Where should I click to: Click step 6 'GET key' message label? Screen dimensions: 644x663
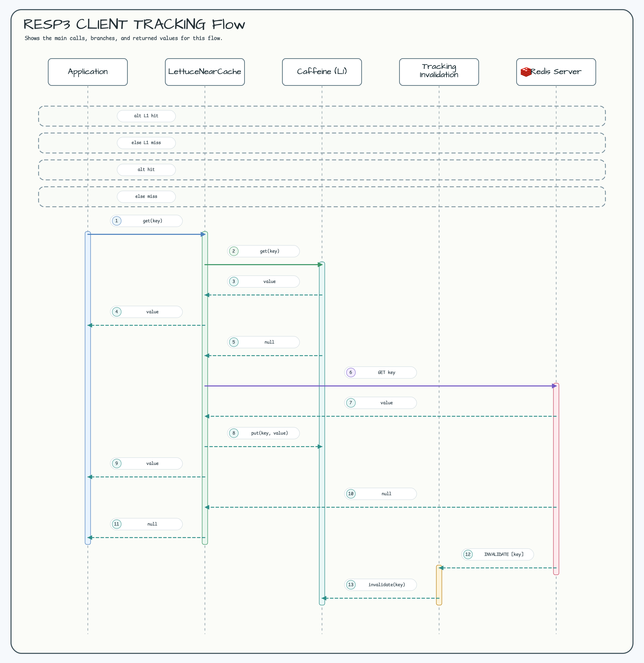pyautogui.click(x=380, y=372)
